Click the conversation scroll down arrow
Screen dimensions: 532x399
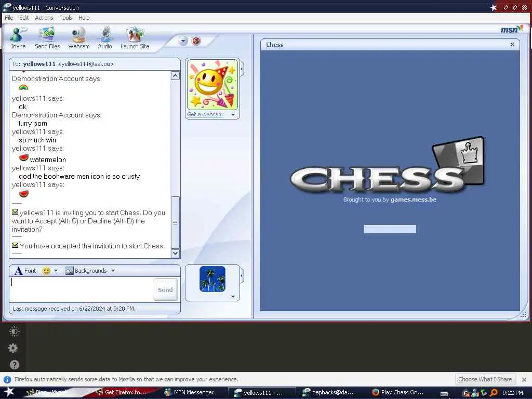click(x=175, y=253)
